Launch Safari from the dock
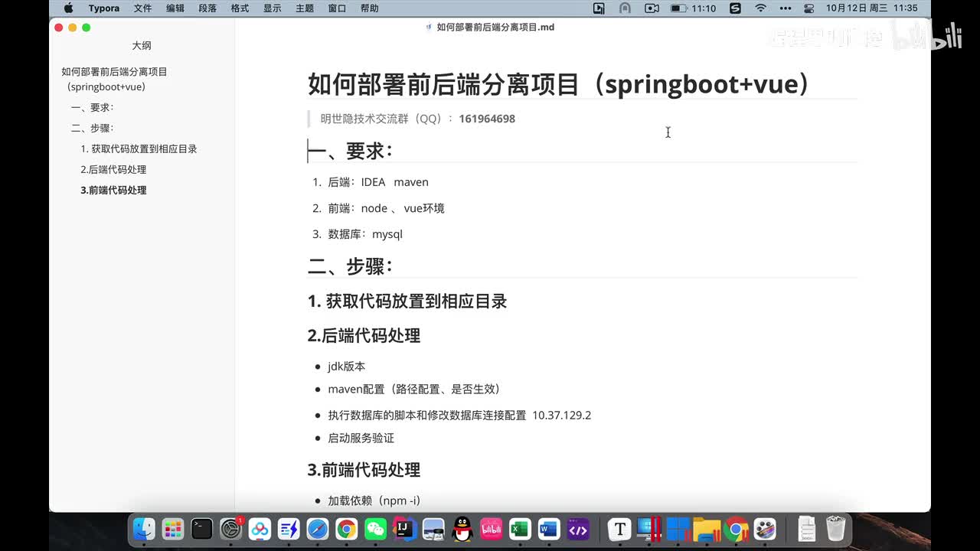Image resolution: width=980 pixels, height=551 pixels. [318, 529]
